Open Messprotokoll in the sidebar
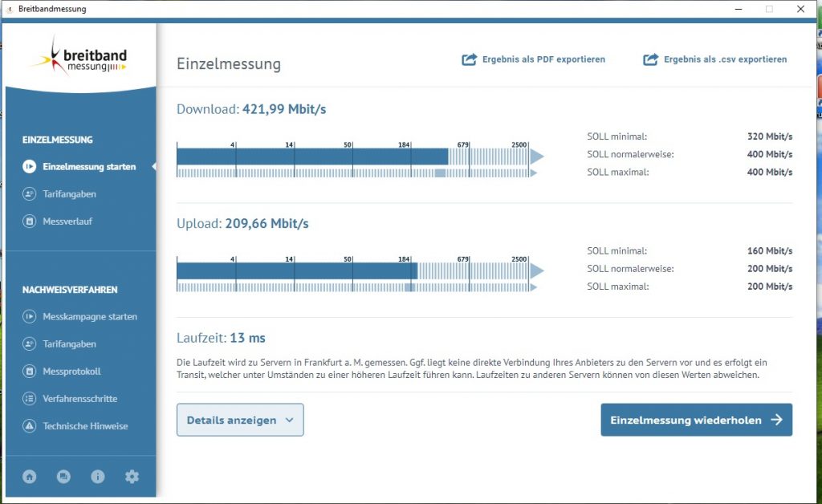 (x=71, y=372)
